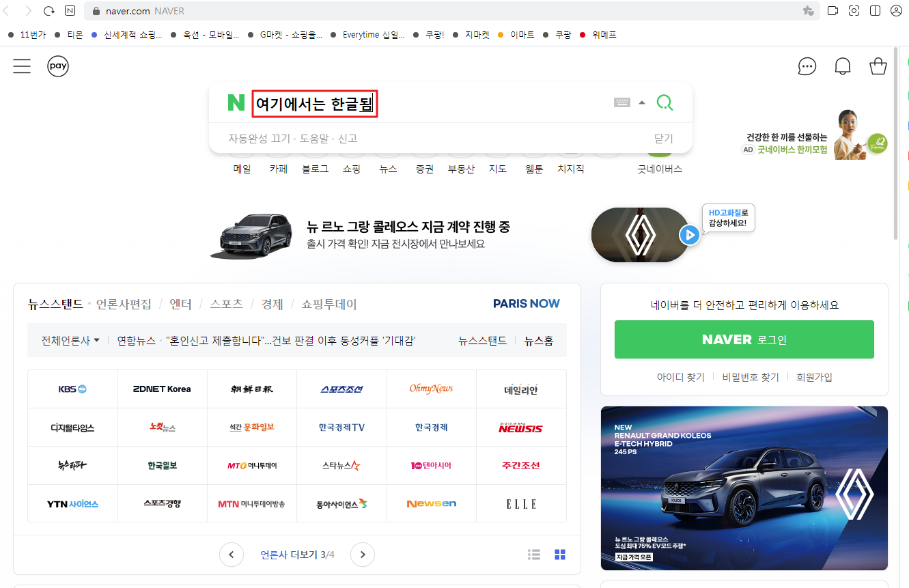Open the NEWSIS press logo

(521, 428)
